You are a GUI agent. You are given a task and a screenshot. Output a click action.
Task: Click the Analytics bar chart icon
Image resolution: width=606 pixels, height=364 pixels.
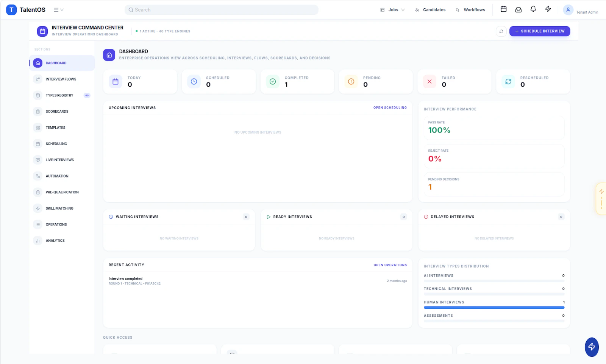pos(38,241)
